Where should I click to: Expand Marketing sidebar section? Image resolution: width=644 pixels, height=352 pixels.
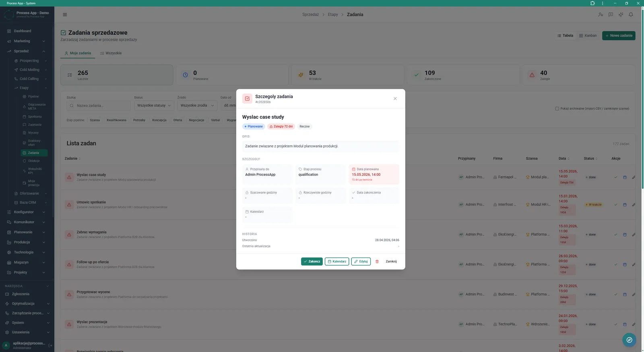click(27, 41)
